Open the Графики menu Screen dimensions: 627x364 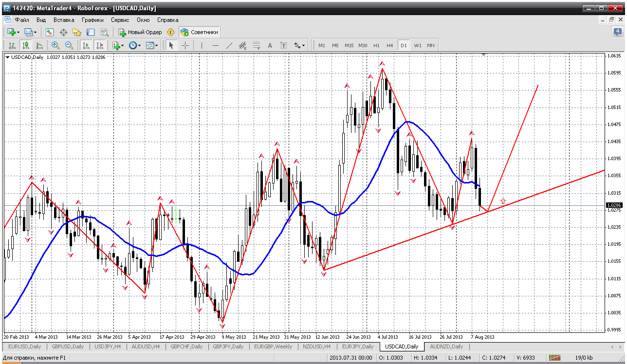[x=92, y=20]
